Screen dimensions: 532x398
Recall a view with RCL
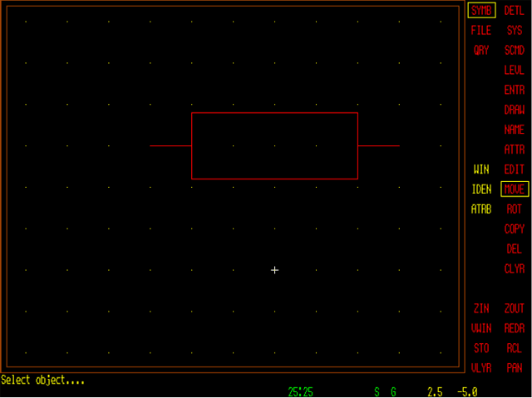click(x=515, y=348)
